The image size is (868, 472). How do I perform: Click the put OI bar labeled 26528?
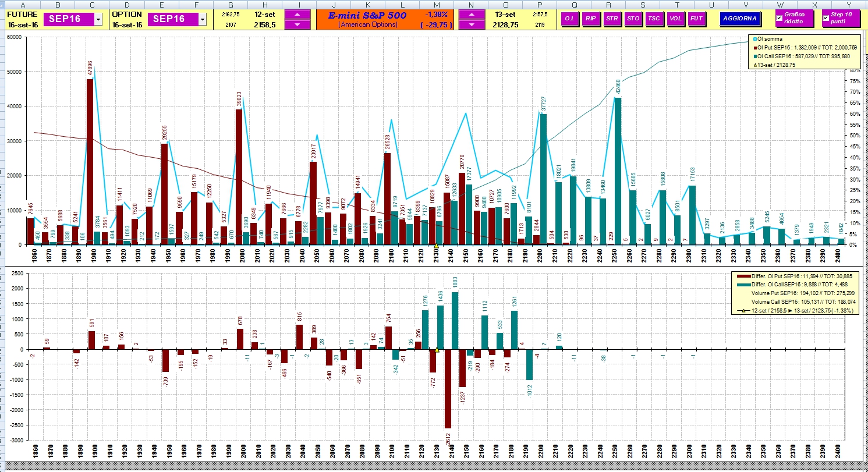coord(387,198)
